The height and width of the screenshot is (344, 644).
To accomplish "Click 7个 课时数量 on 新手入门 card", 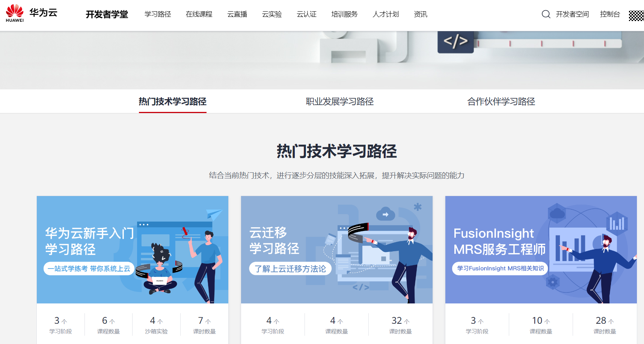I will click(204, 325).
